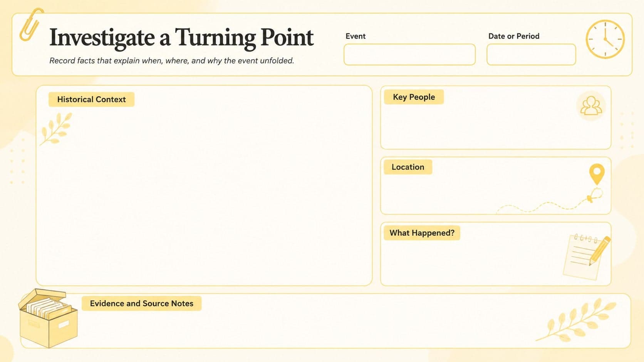Click into the Event input field

tap(409, 54)
